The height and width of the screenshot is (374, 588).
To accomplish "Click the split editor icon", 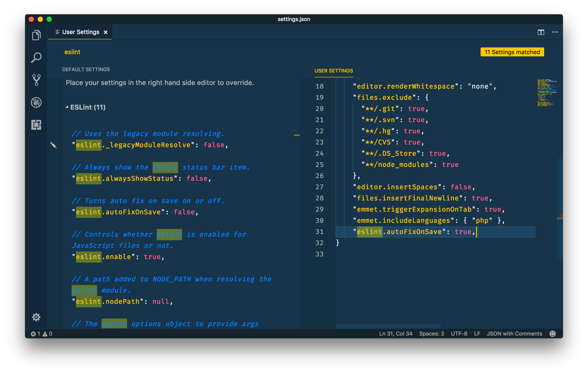I will [x=541, y=32].
